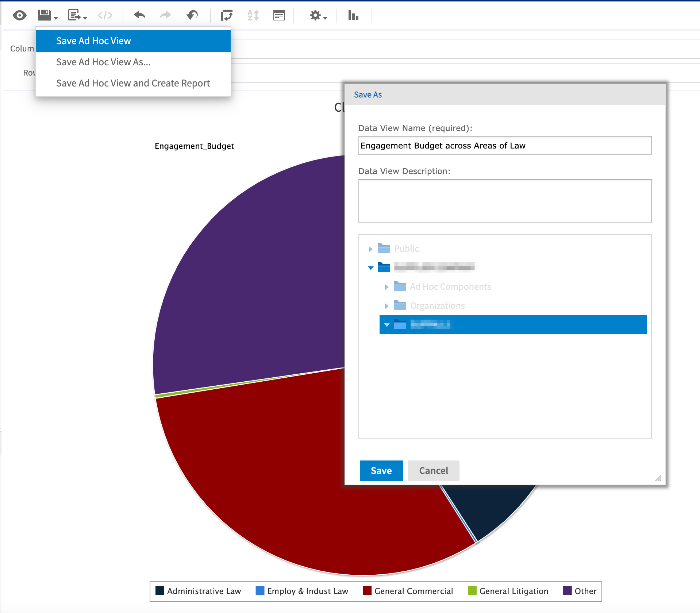Expand the Organizations folder
This screenshot has width=700, height=613.
[386, 306]
